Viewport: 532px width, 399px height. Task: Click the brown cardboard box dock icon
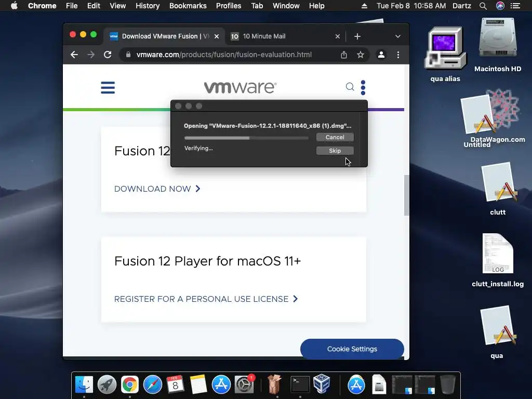[x=274, y=385]
